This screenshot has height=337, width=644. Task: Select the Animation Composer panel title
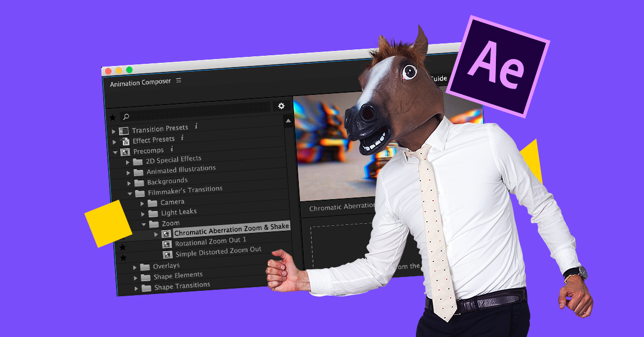coord(141,82)
